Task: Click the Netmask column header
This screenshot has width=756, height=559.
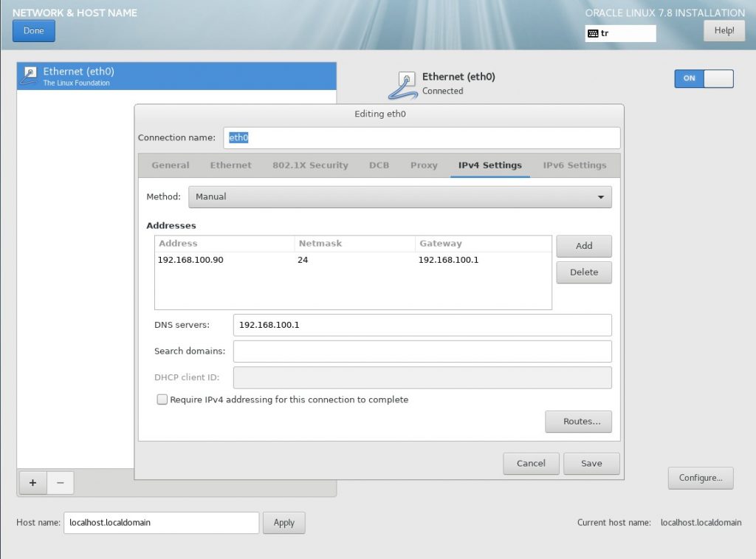Action: 355,244
